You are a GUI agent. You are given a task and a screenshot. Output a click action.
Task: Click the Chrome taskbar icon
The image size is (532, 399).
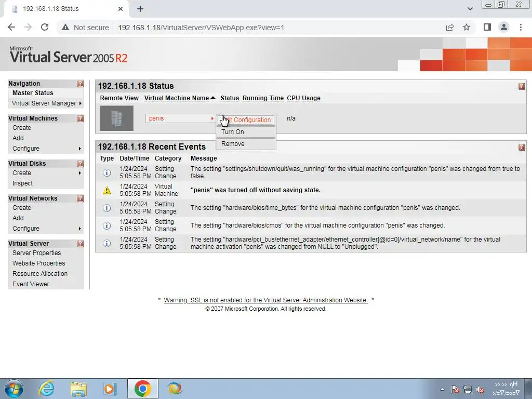[142, 389]
